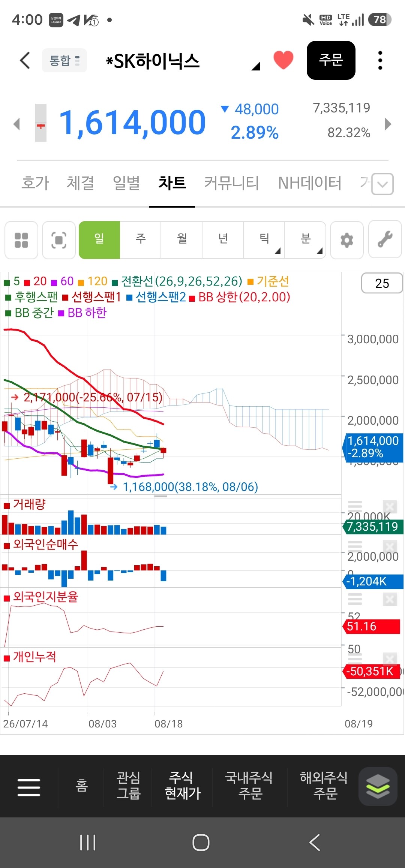Open the chart grid layout icon

point(21,240)
